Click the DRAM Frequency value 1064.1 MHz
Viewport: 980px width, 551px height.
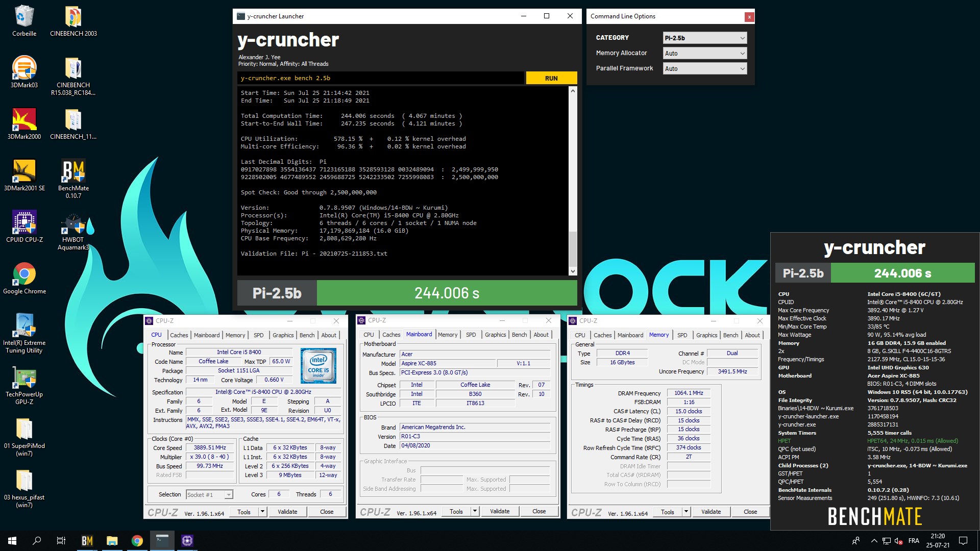coord(689,393)
